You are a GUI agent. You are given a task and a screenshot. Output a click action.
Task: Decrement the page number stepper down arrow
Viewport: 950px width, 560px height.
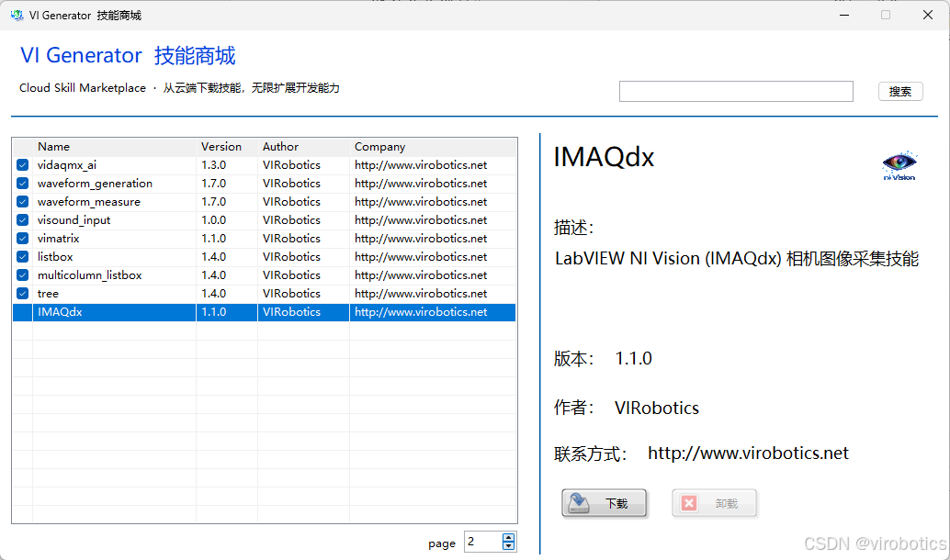click(x=509, y=545)
